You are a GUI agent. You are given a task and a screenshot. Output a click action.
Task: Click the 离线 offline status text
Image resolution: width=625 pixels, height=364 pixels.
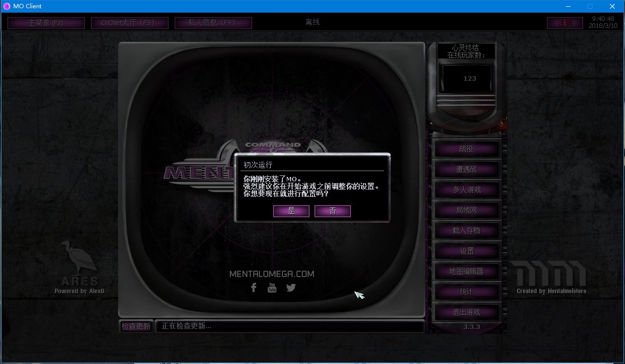click(x=312, y=22)
